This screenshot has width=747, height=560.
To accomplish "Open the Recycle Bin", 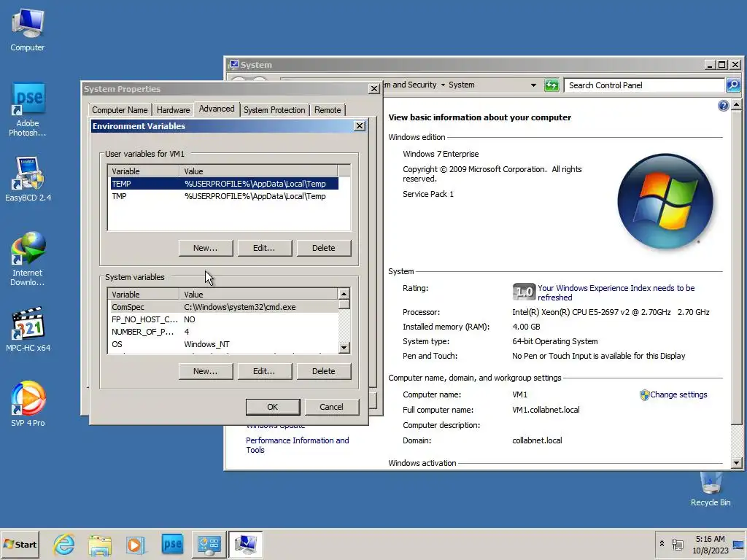I will pos(711,489).
